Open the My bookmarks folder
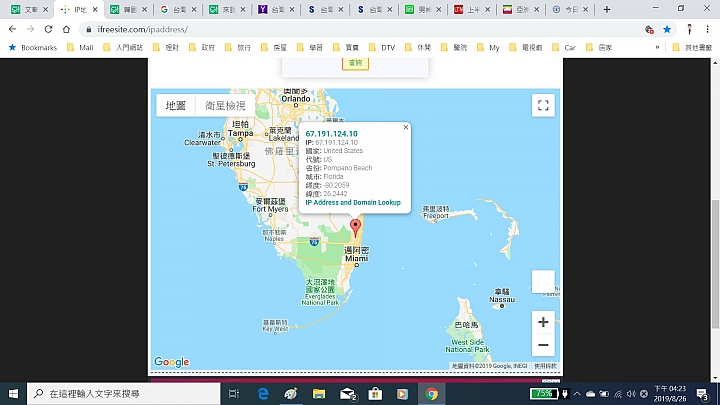Image resolution: width=720 pixels, height=405 pixels. (489, 47)
